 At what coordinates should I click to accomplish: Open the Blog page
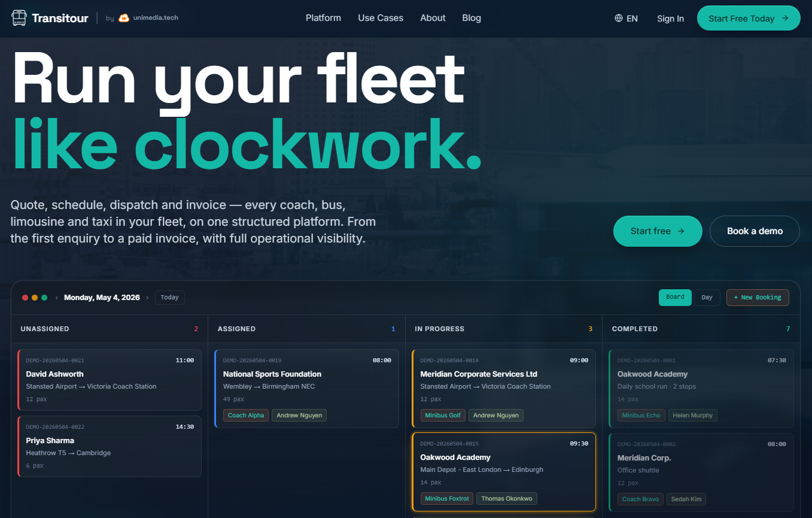point(472,18)
